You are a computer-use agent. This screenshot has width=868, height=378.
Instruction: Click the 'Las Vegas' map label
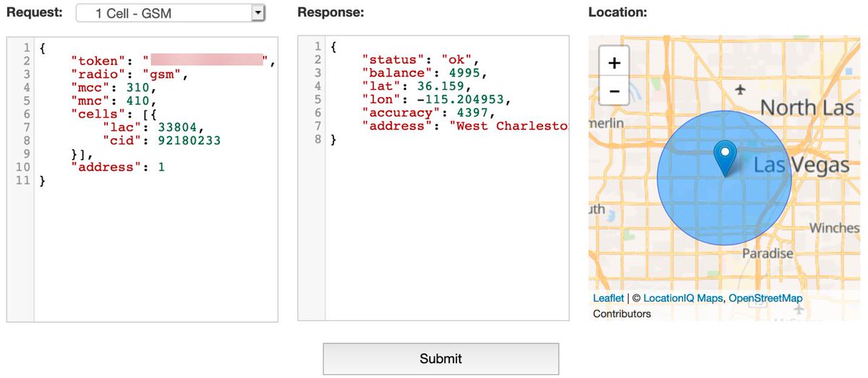tap(801, 165)
